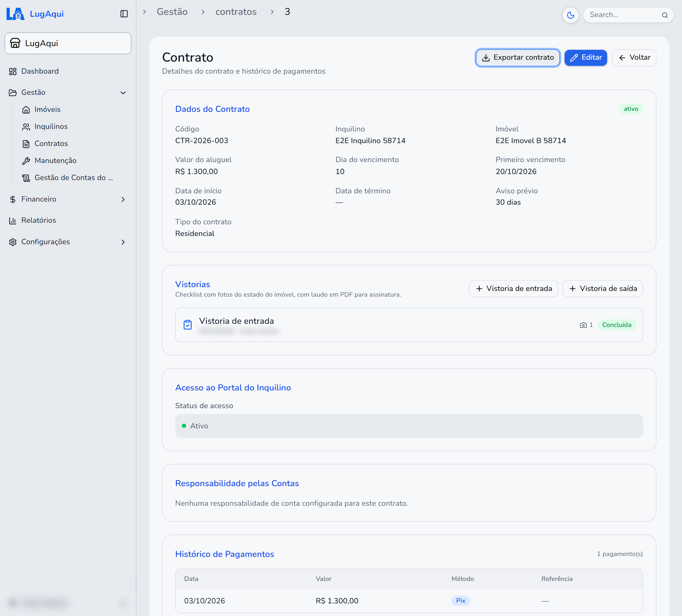
Task: Click search magnifier icon
Action: coord(664,15)
